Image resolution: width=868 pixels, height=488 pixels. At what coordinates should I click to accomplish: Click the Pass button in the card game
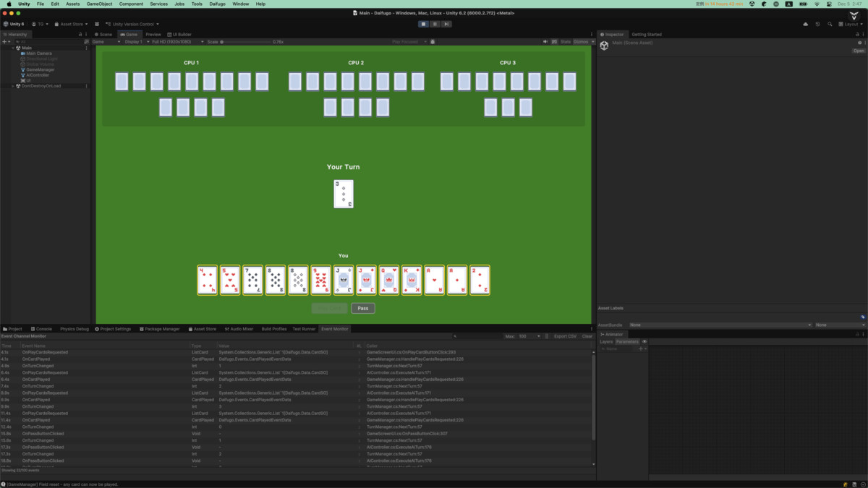362,307
